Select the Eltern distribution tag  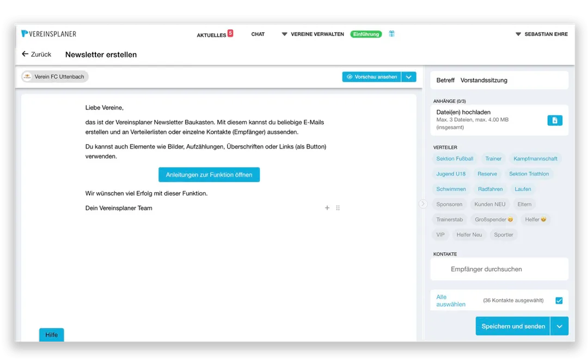pyautogui.click(x=524, y=204)
